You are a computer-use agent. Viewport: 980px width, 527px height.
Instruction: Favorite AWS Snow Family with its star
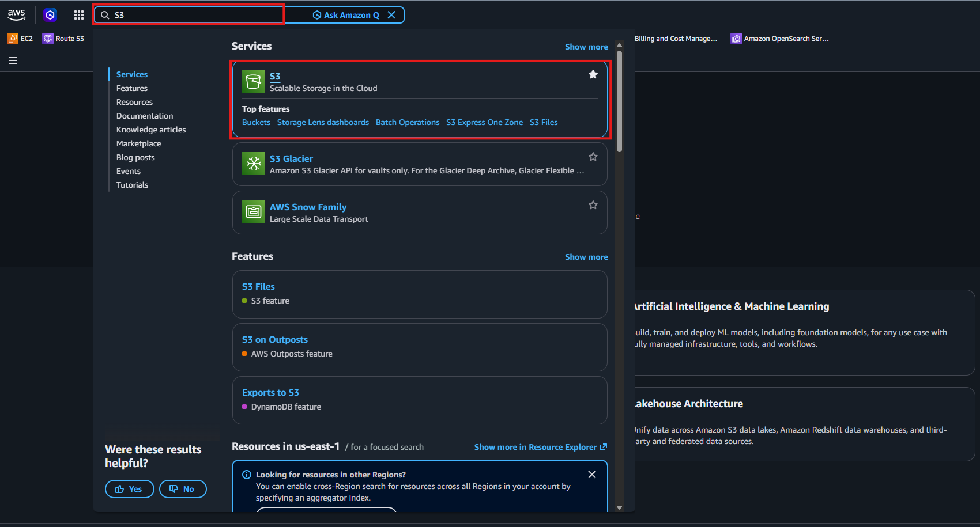pos(593,205)
